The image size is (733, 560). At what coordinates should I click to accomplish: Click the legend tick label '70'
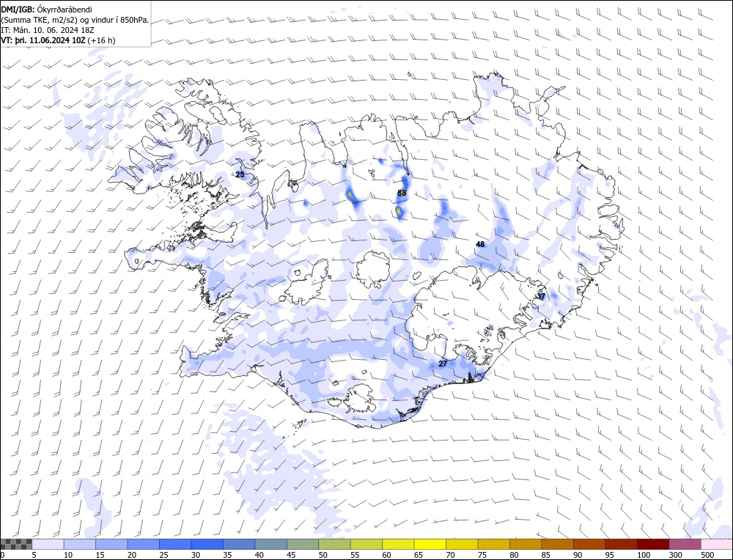coord(450,555)
